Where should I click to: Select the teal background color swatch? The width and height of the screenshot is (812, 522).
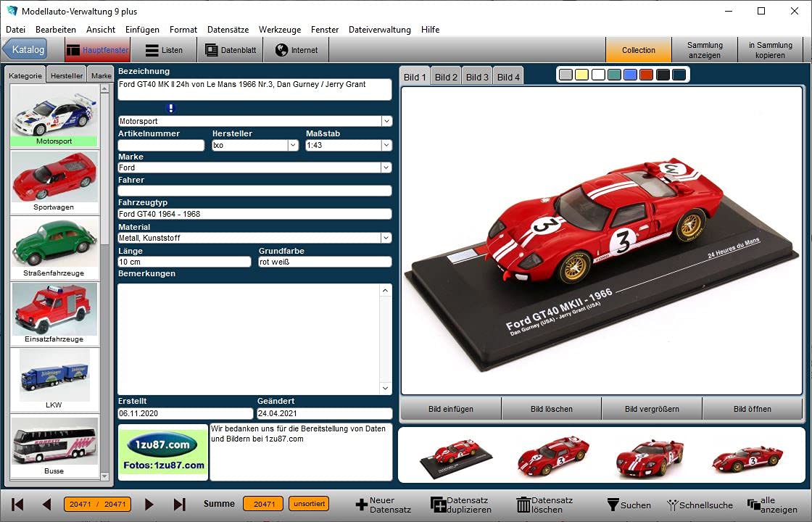coord(614,75)
